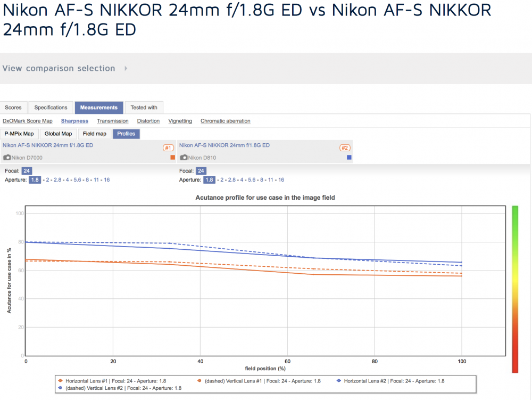Screen dimensions: 532x400
Task: Click the 'View comparison selection' text
Action: pos(59,68)
